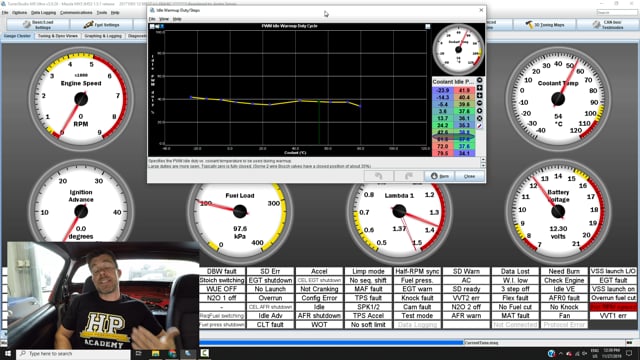Click the Half-RPM sync indicator
The image size is (640, 360).
(x=417, y=271)
